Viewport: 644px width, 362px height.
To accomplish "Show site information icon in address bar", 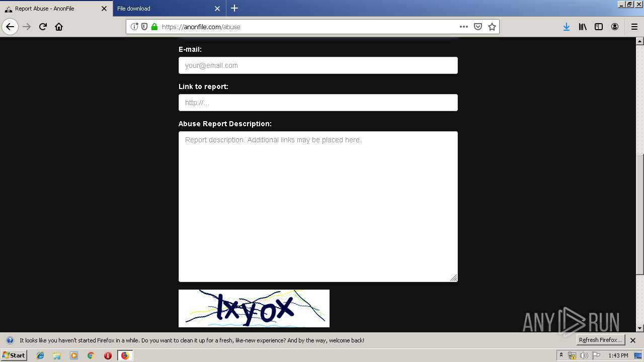I will point(134,27).
